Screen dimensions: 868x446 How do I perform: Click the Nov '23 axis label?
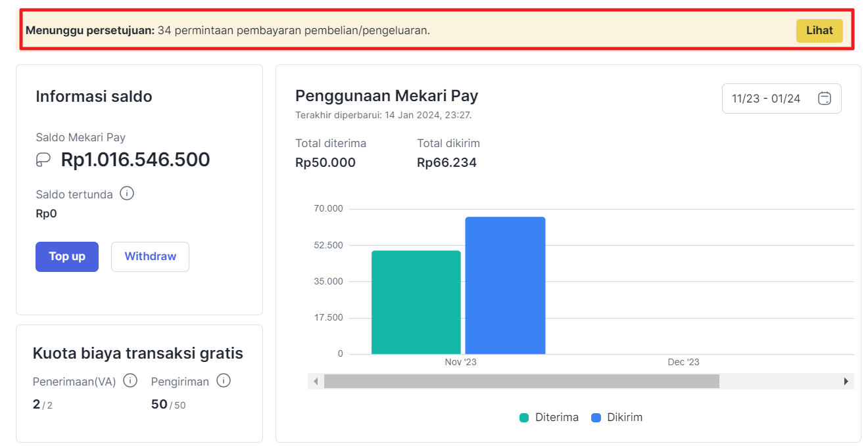[460, 363]
